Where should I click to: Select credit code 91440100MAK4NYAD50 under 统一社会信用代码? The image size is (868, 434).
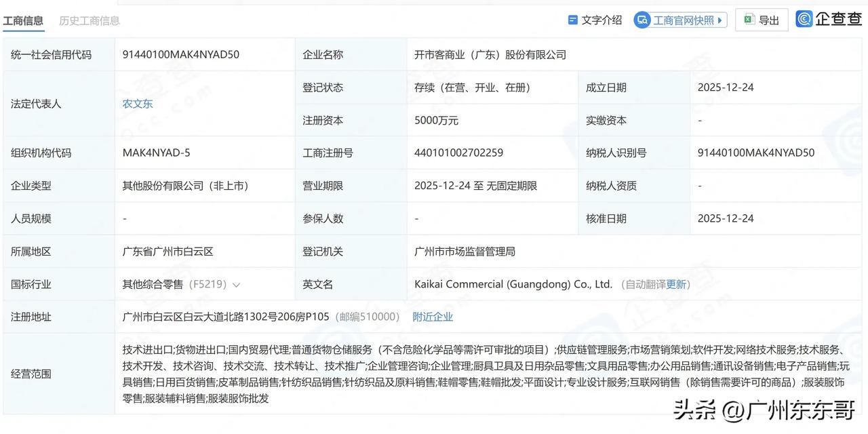click(181, 54)
